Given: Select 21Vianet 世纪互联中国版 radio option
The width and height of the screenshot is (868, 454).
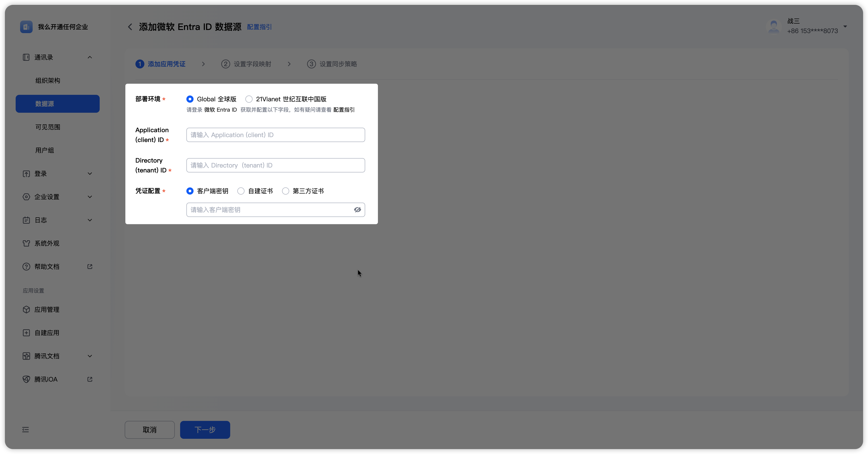Looking at the screenshot, I should (249, 99).
